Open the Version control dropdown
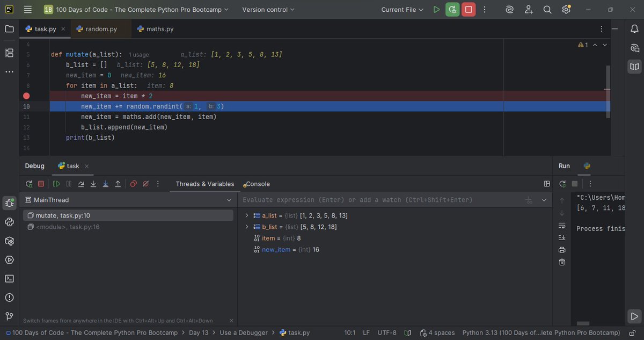This screenshot has height=340, width=644. point(268,10)
